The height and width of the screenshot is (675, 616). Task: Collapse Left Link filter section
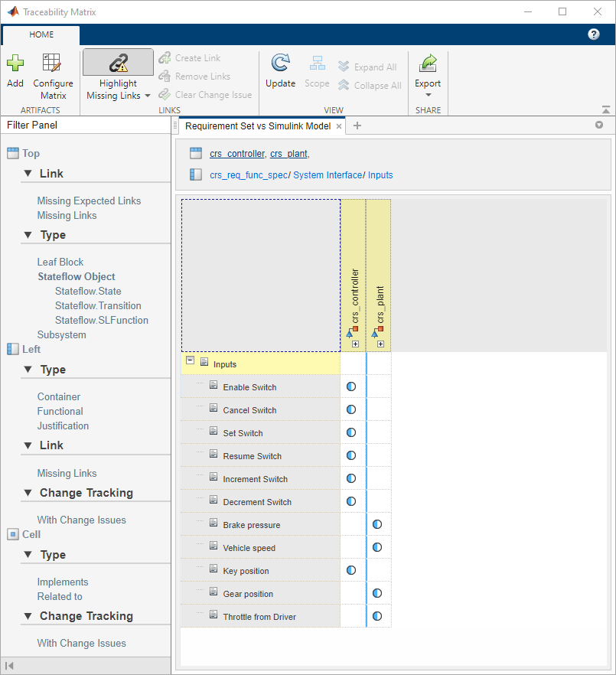(x=28, y=445)
